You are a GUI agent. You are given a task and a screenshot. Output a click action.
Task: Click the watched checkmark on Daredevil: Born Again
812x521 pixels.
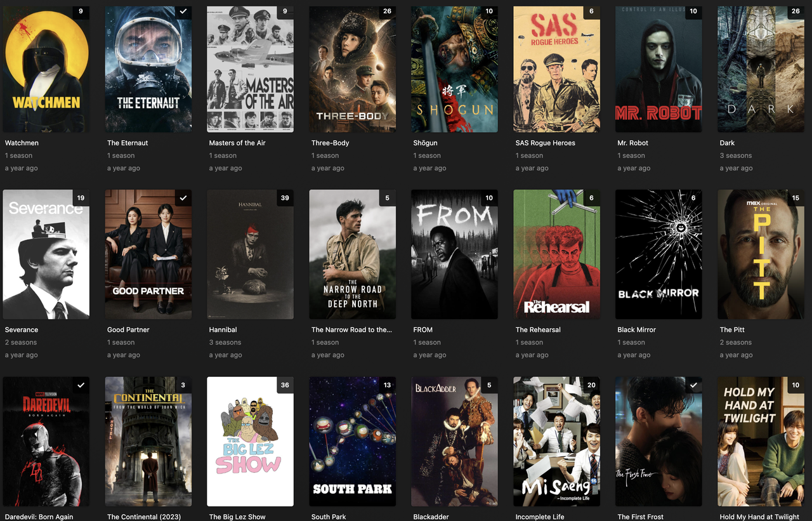(81, 385)
